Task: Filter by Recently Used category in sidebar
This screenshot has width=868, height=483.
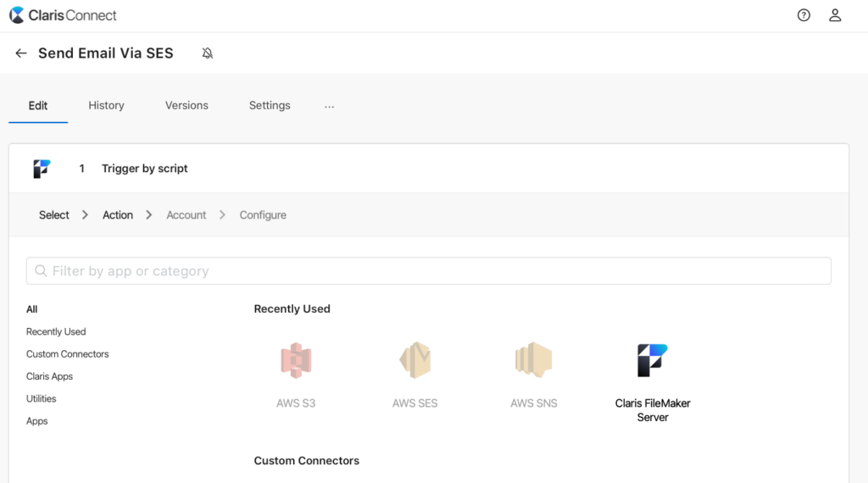Action: [x=56, y=331]
